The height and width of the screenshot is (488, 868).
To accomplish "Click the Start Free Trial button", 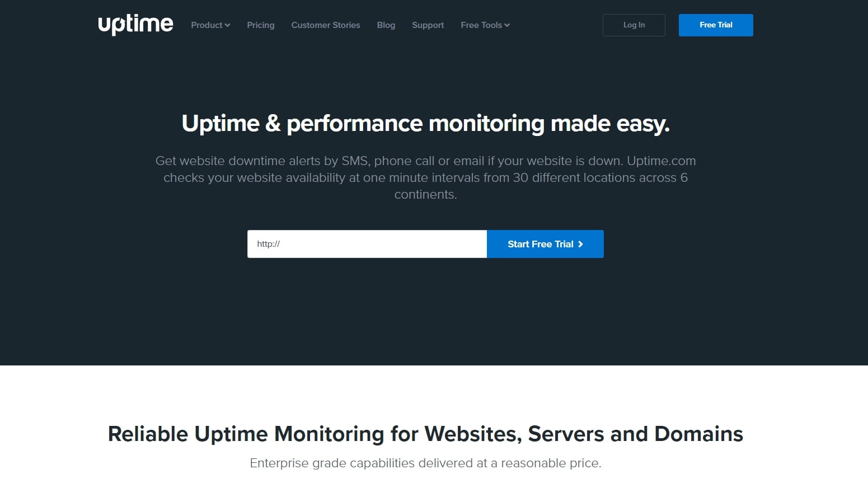I will tap(545, 244).
